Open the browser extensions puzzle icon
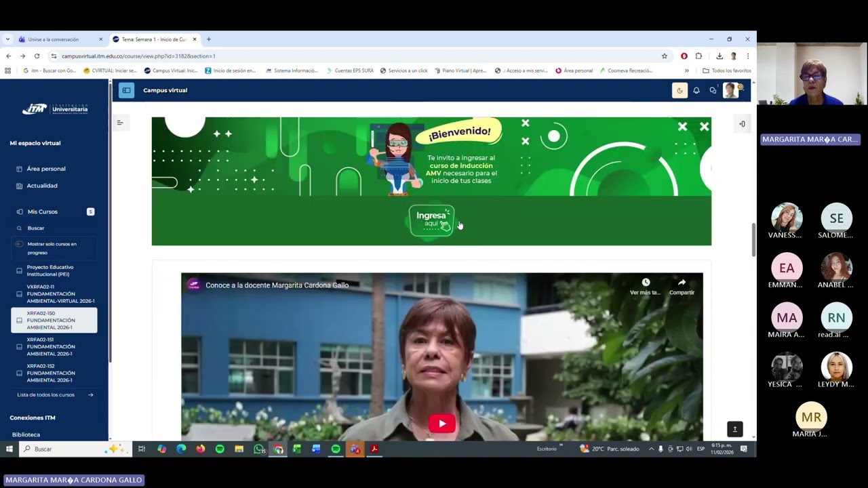868x488 pixels. point(698,56)
